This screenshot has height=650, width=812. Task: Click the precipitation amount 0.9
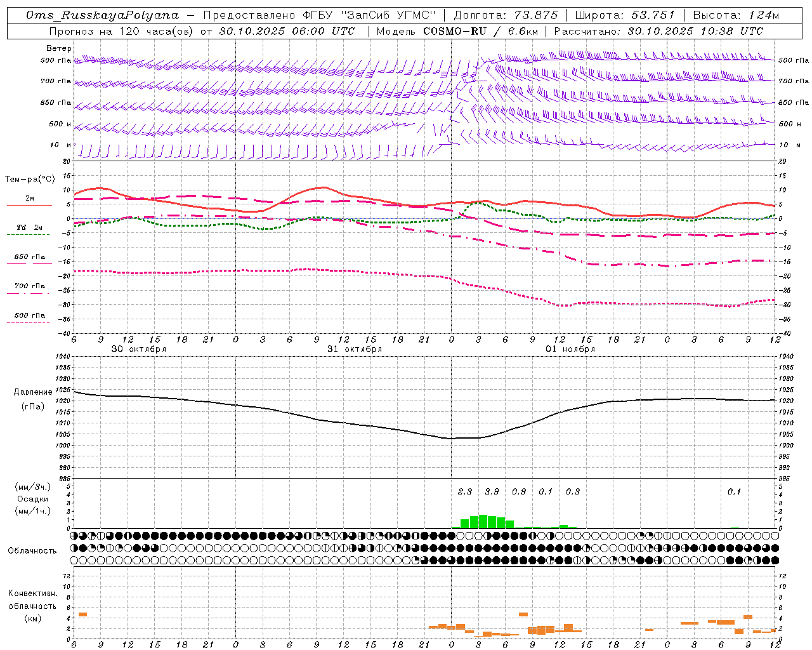click(519, 491)
